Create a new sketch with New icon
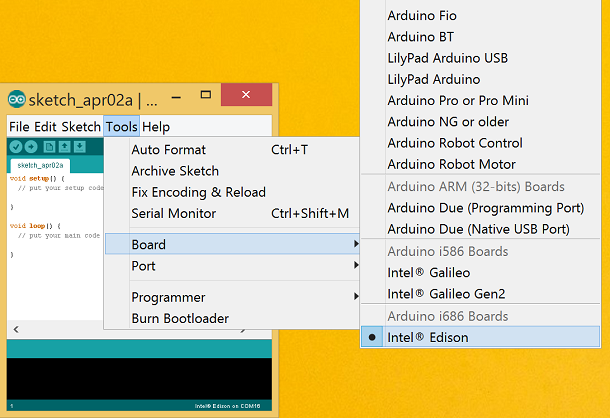610x418 pixels. [49, 147]
